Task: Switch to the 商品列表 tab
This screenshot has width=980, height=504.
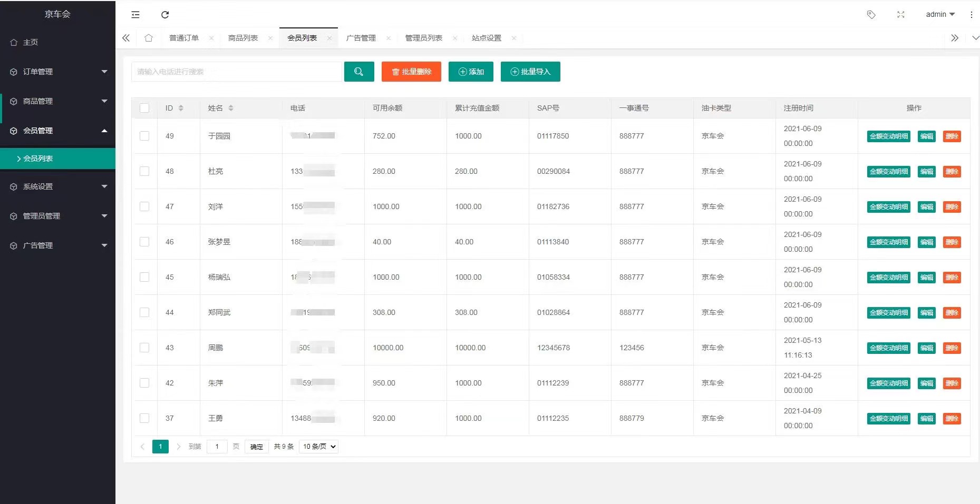Action: pos(243,38)
